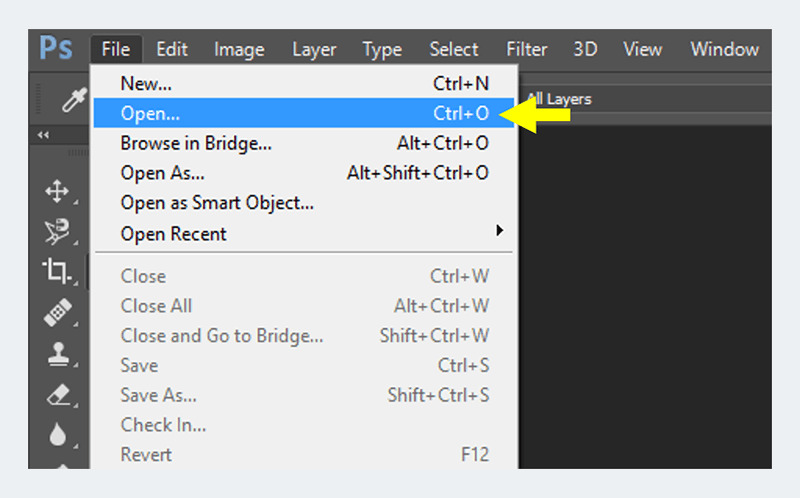Select Browse in Bridge... entry
The image size is (800, 498).
pyautogui.click(x=304, y=143)
